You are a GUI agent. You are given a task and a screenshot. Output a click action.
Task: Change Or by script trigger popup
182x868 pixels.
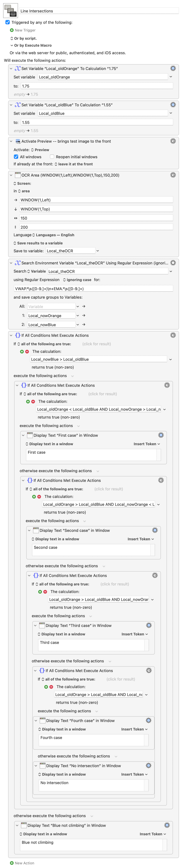pos(24,38)
